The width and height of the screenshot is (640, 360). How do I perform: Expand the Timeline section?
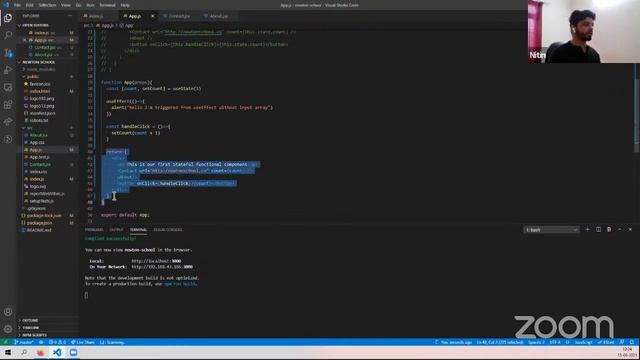[x=31, y=328]
